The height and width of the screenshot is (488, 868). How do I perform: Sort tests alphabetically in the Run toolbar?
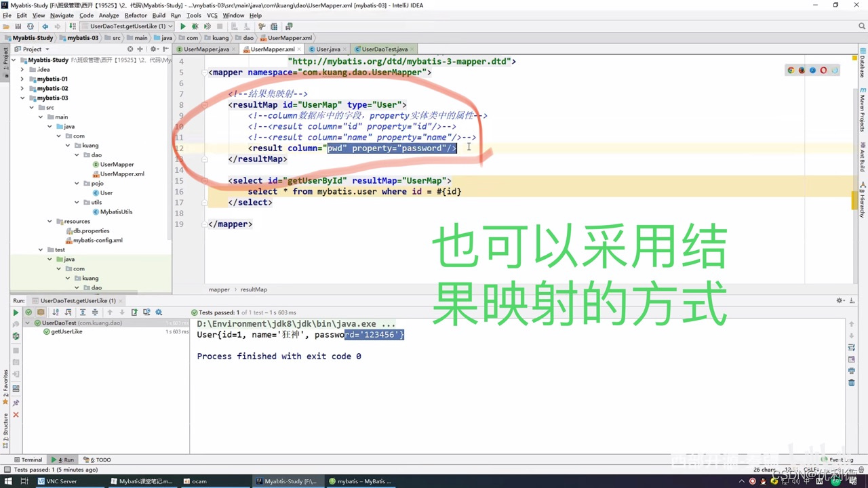(x=56, y=312)
